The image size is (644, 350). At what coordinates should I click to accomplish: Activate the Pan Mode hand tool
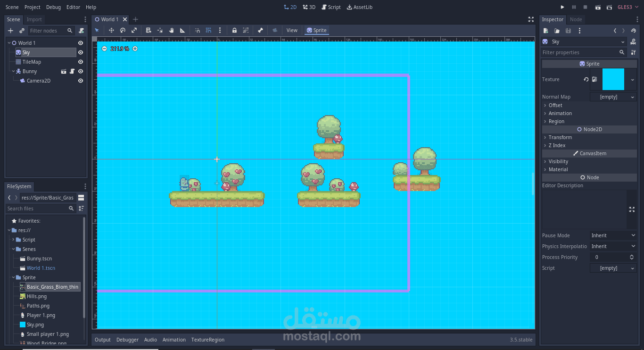[171, 30]
